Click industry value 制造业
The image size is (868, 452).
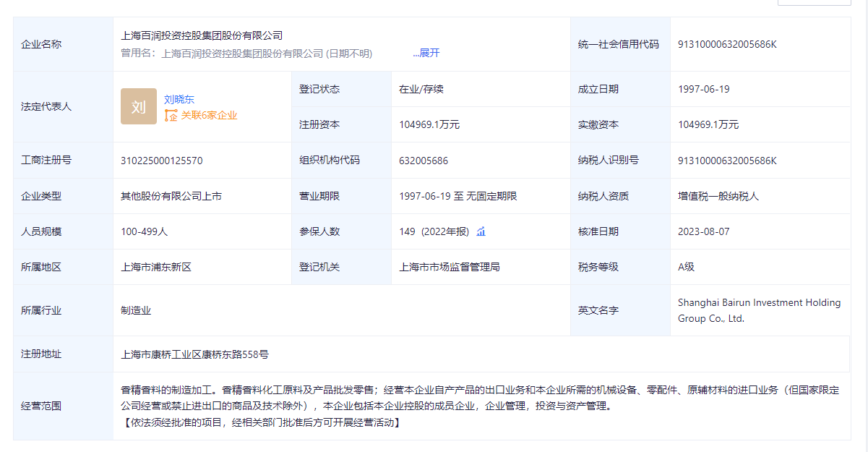coord(136,310)
